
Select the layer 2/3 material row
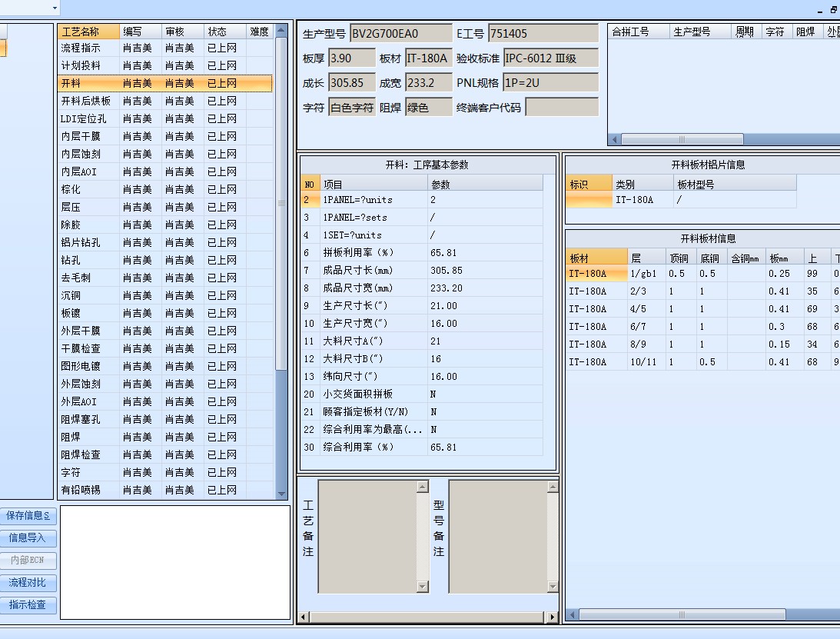click(703, 291)
